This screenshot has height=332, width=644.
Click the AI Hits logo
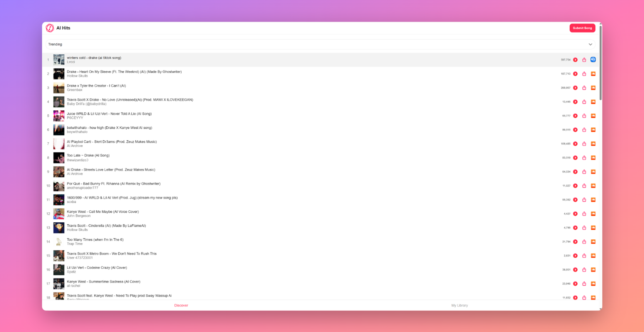(50, 28)
